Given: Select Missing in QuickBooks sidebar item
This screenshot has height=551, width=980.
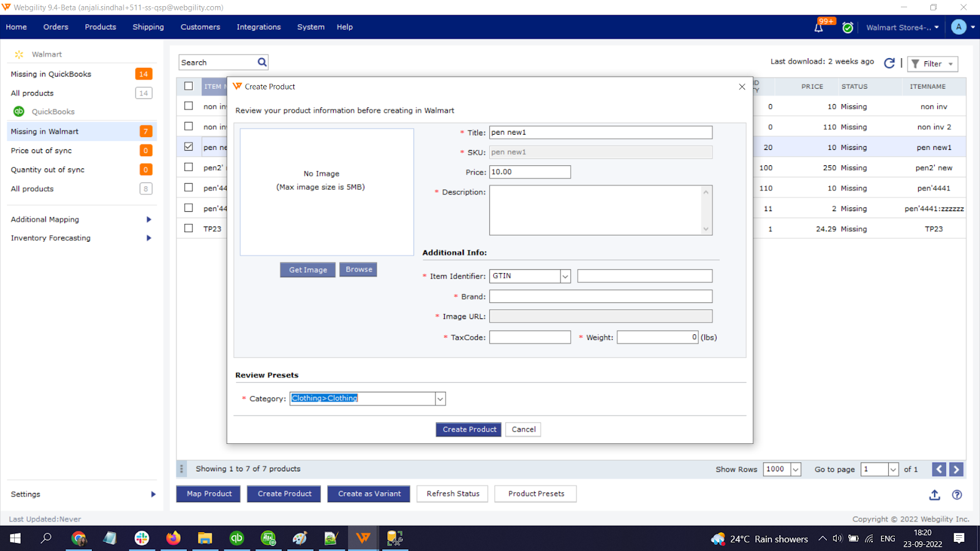Looking at the screenshot, I should (x=81, y=74).
